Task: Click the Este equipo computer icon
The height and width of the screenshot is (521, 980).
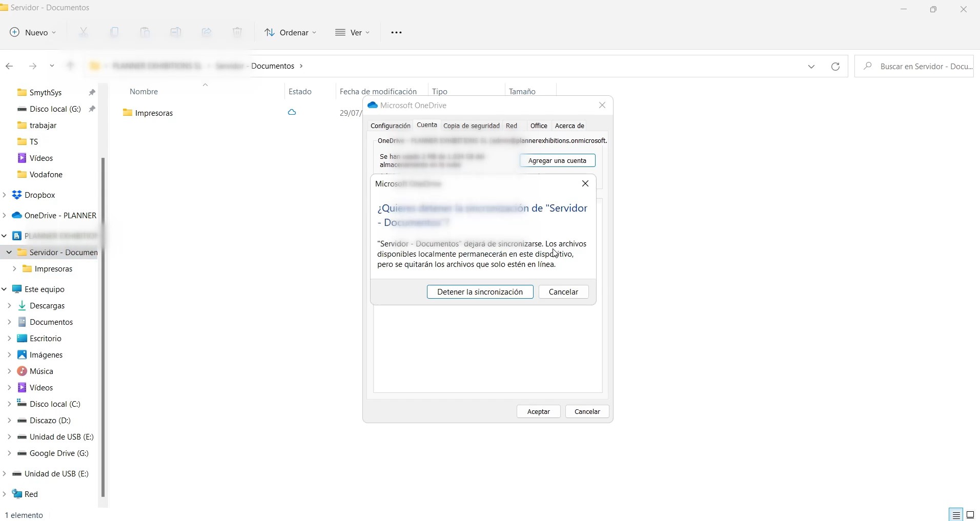Action: pyautogui.click(x=17, y=289)
